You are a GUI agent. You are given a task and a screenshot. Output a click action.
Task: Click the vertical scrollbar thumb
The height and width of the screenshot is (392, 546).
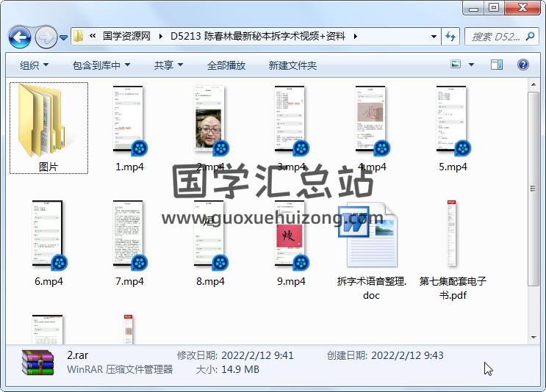tap(534, 189)
